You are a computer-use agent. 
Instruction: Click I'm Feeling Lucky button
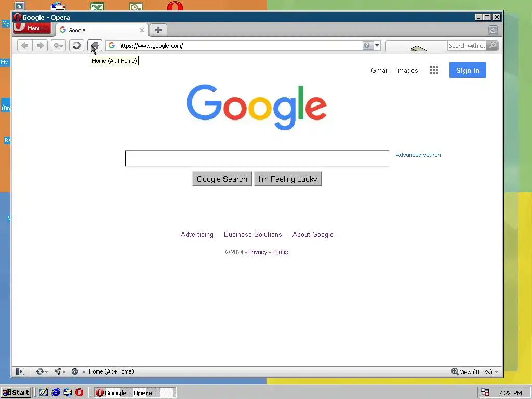tap(288, 179)
